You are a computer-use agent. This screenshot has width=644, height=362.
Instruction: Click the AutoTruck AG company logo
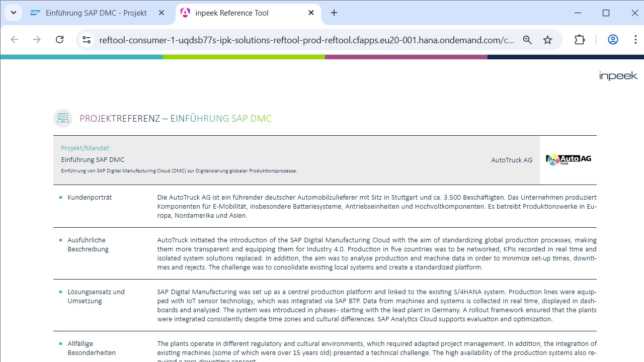pyautogui.click(x=568, y=160)
